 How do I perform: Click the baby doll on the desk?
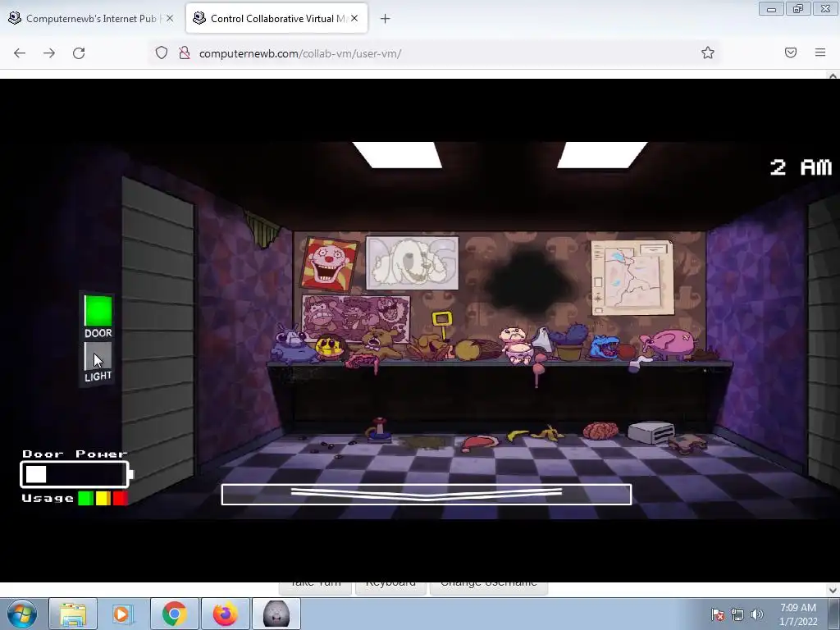click(515, 345)
